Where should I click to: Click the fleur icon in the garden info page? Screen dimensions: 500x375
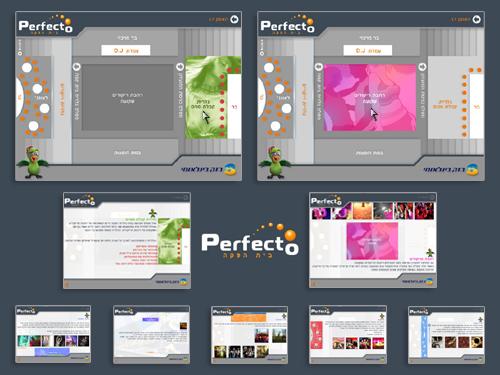[153, 213]
